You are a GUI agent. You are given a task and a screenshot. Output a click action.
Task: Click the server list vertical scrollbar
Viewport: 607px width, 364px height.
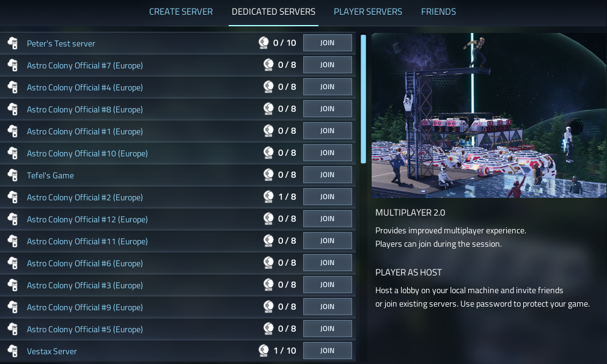click(363, 99)
